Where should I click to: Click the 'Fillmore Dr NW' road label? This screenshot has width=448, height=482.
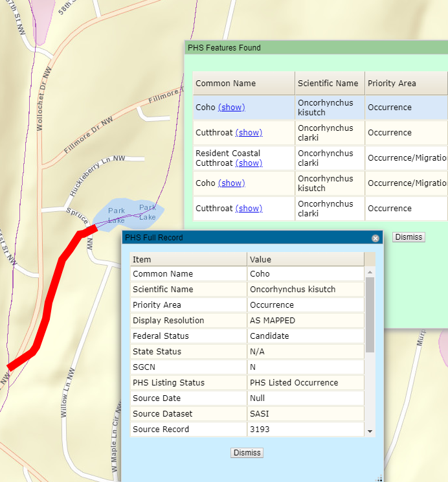[89, 135]
